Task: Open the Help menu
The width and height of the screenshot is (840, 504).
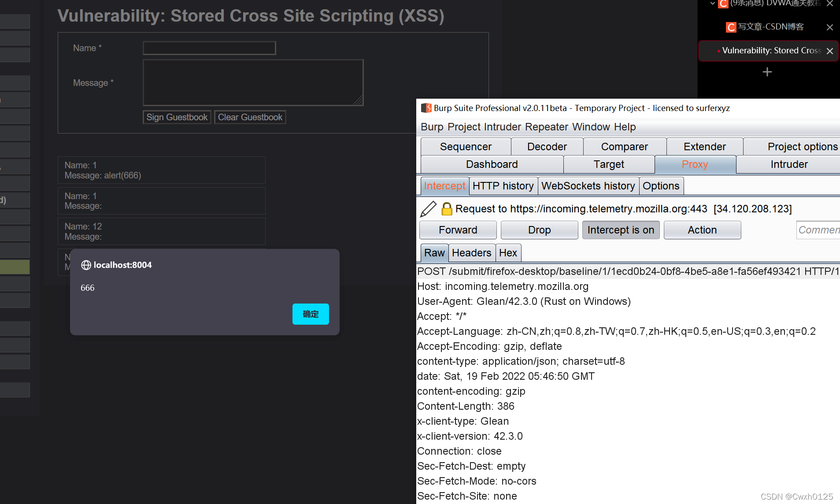Action: (x=625, y=127)
